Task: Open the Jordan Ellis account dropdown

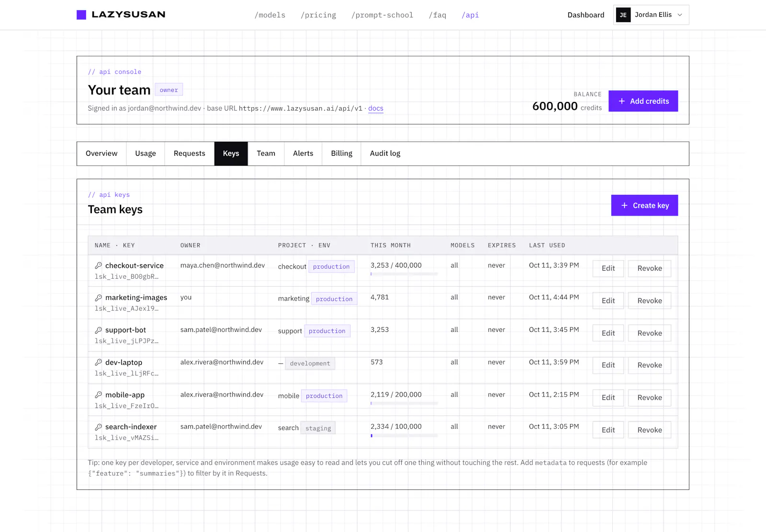Action: tap(651, 15)
